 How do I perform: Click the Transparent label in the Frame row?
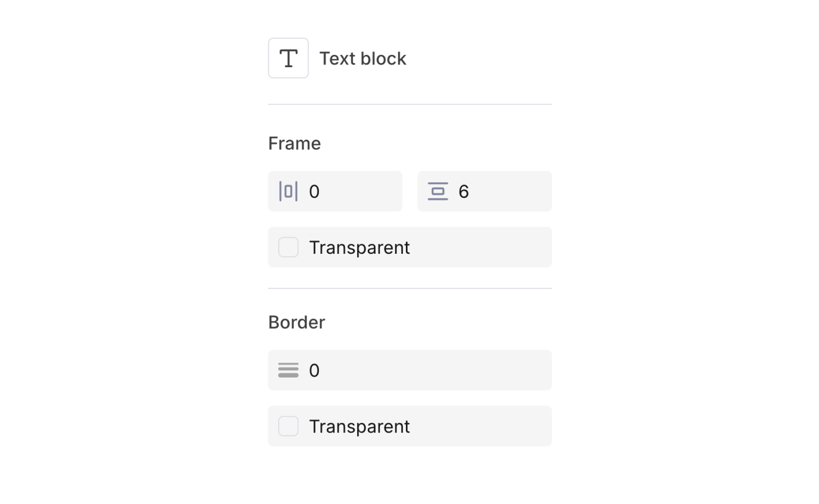[359, 247]
